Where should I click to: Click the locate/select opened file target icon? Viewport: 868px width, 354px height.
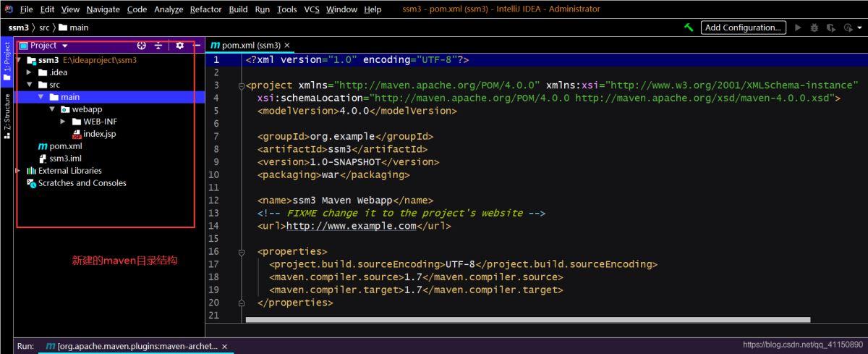(142, 46)
